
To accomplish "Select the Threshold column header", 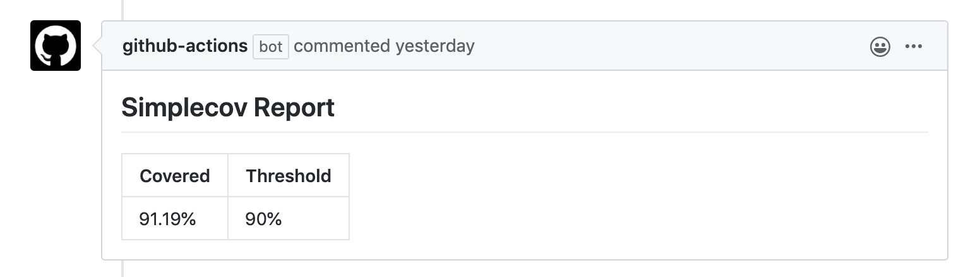I will click(x=289, y=175).
